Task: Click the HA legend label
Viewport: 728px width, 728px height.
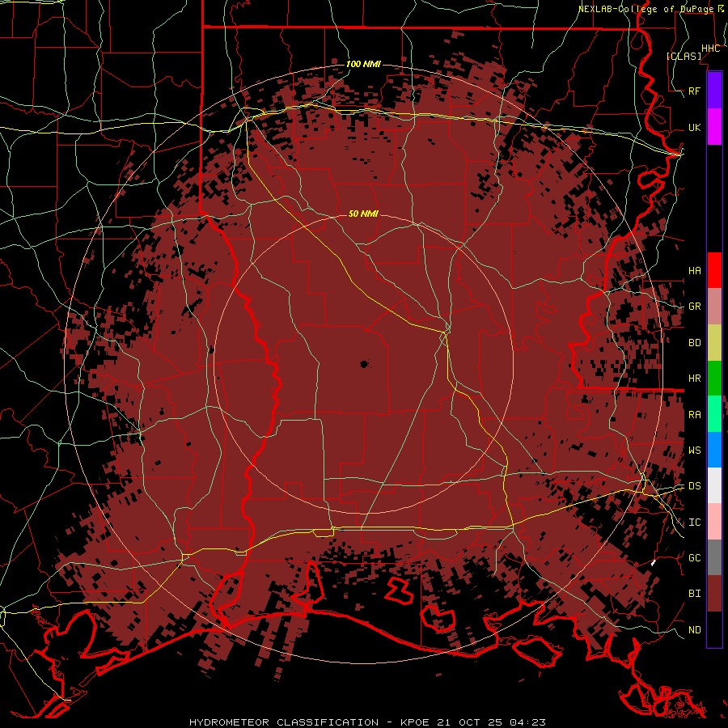Action: coord(694,271)
